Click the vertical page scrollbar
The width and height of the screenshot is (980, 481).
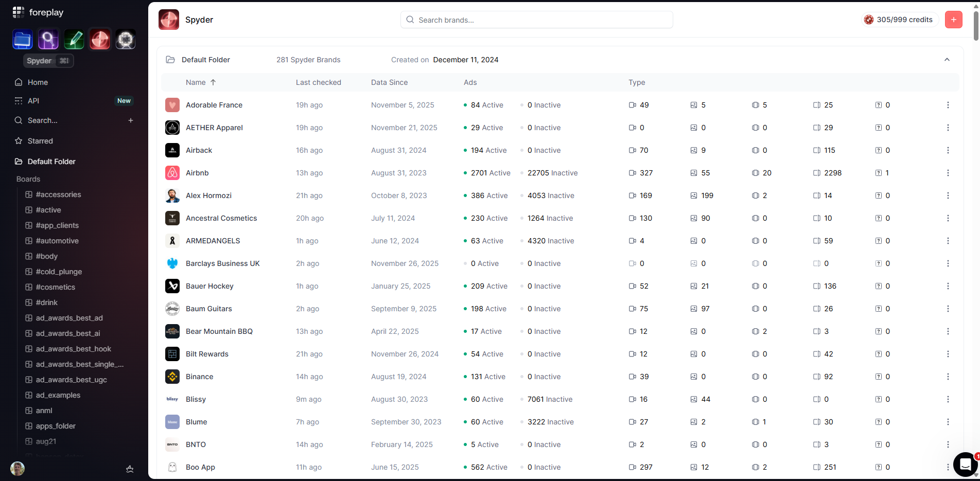(x=976, y=26)
